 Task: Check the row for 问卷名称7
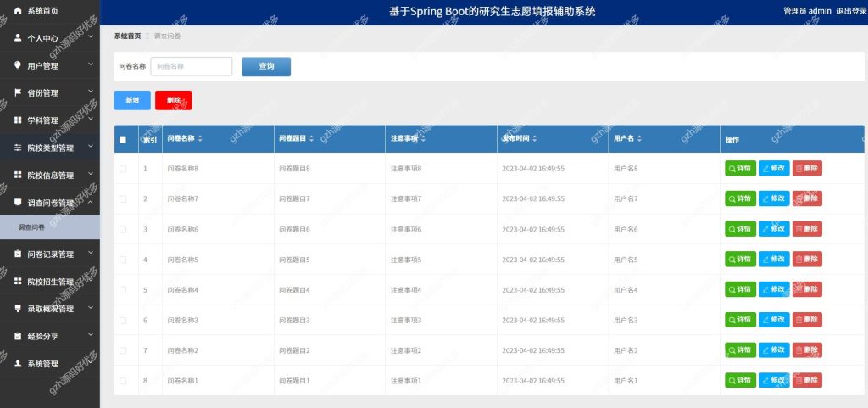click(123, 199)
